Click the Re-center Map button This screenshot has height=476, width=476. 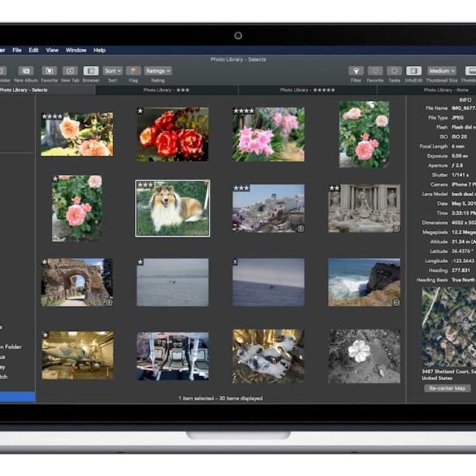tap(448, 388)
